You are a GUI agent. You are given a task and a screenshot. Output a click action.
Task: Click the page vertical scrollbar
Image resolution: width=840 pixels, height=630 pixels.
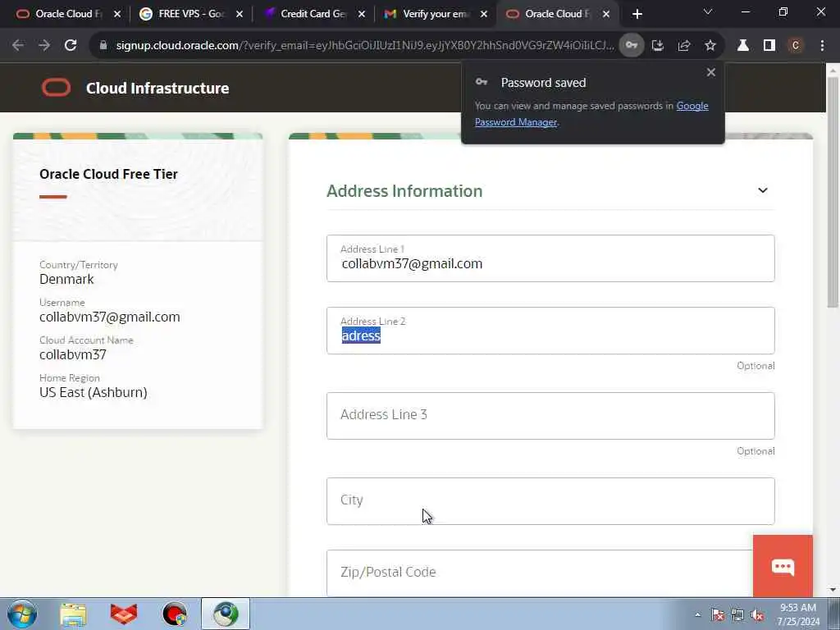[x=833, y=193]
